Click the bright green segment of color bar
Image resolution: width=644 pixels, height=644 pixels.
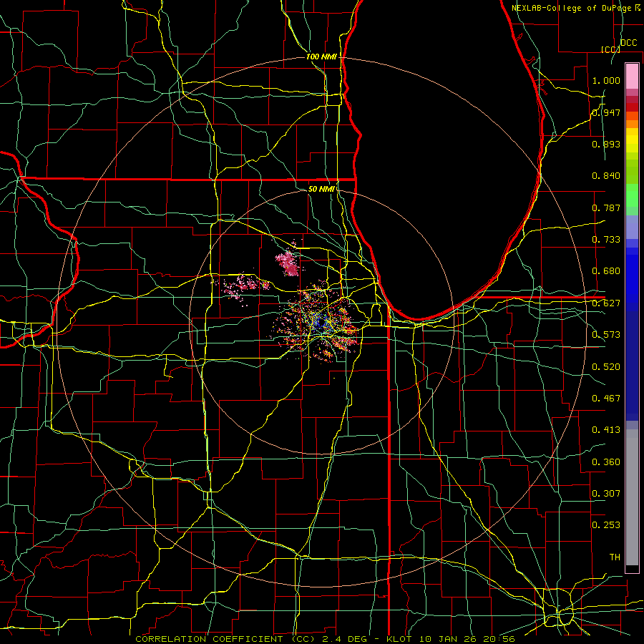pyautogui.click(x=632, y=195)
